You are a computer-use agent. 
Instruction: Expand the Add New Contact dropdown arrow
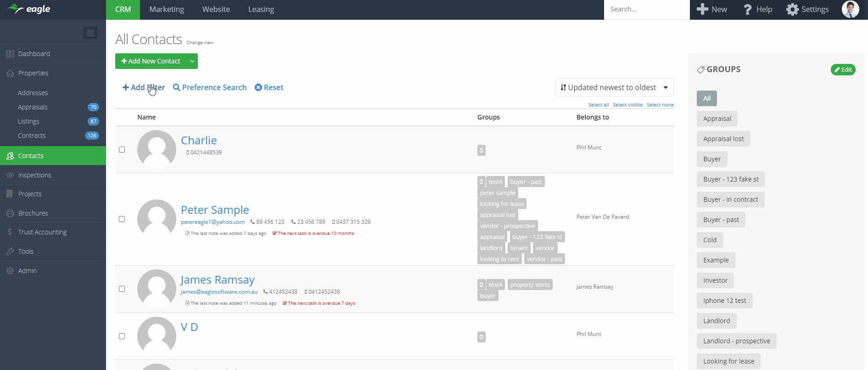pos(192,61)
